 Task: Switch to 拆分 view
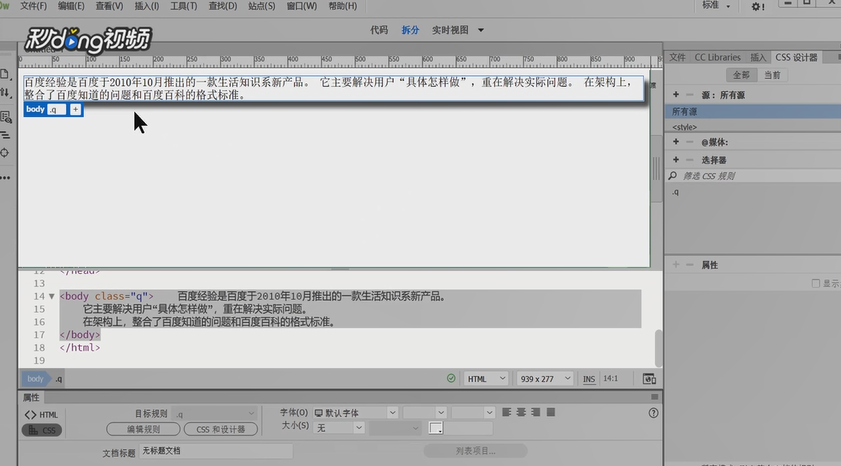[x=410, y=30]
